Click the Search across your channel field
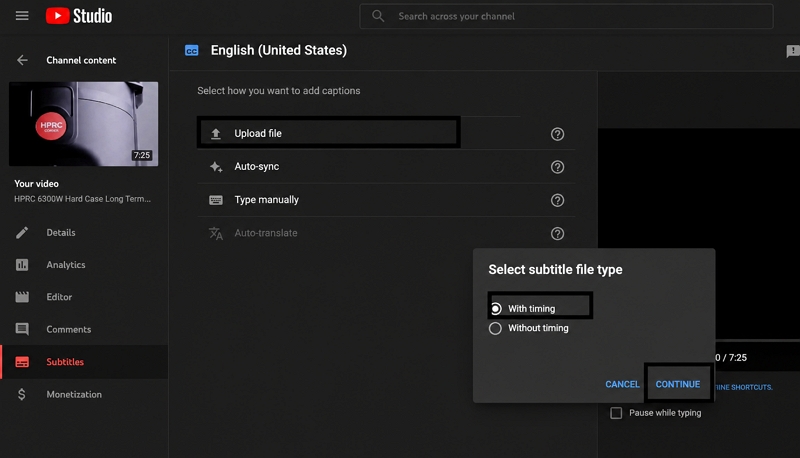Image resolution: width=800 pixels, height=458 pixels. click(x=566, y=16)
